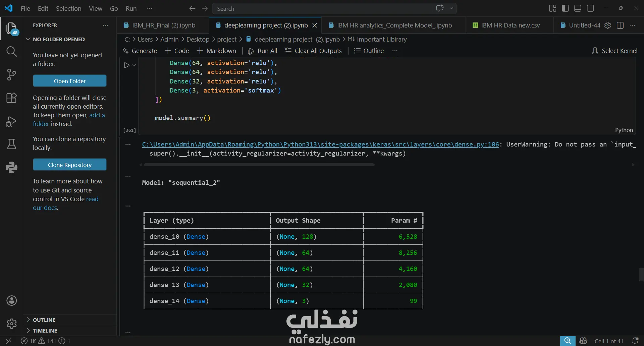644x346 pixels.
Task: Click Clear All Outputs
Action: coord(313,51)
